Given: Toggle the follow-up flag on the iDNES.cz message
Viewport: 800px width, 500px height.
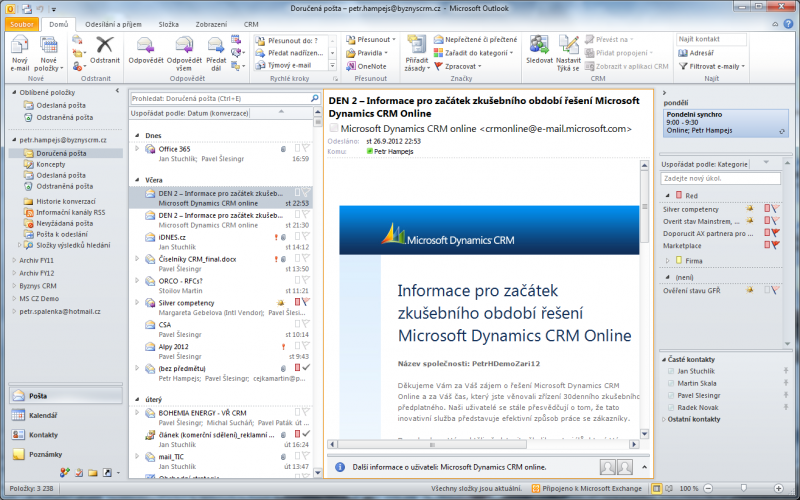Looking at the screenshot, I should pos(306,237).
